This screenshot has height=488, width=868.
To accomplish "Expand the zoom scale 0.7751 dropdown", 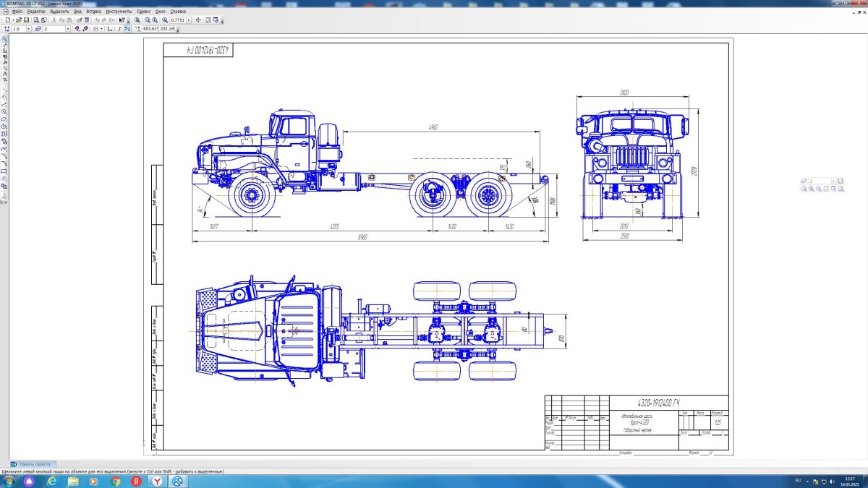I will click(189, 20).
